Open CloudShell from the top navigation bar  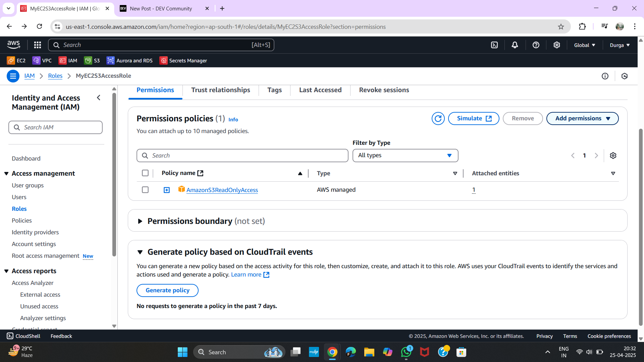(x=494, y=45)
